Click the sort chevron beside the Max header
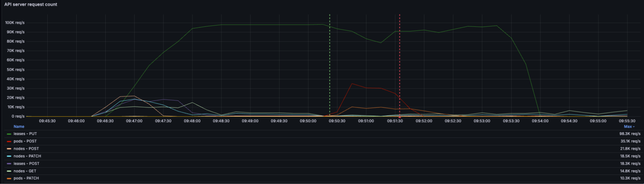This screenshot has width=644, height=184. (634, 127)
